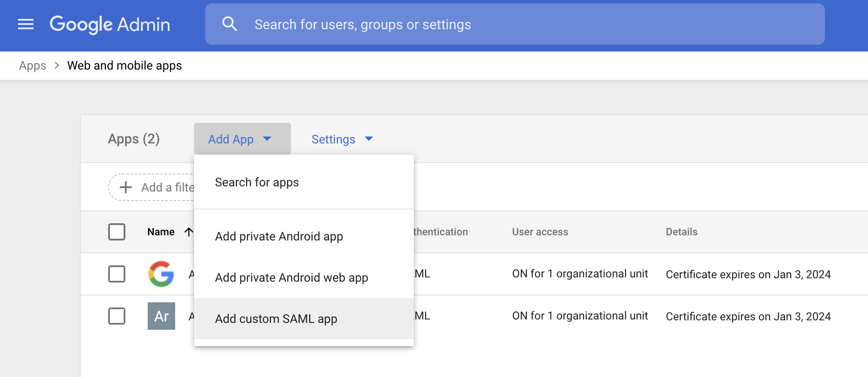Click the Google G app icon
This screenshot has height=377, width=868.
[x=161, y=274]
